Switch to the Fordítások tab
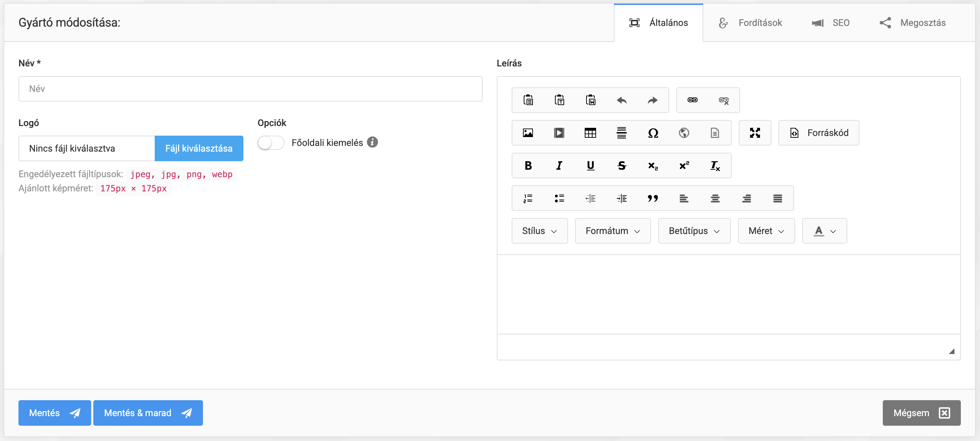 click(750, 23)
